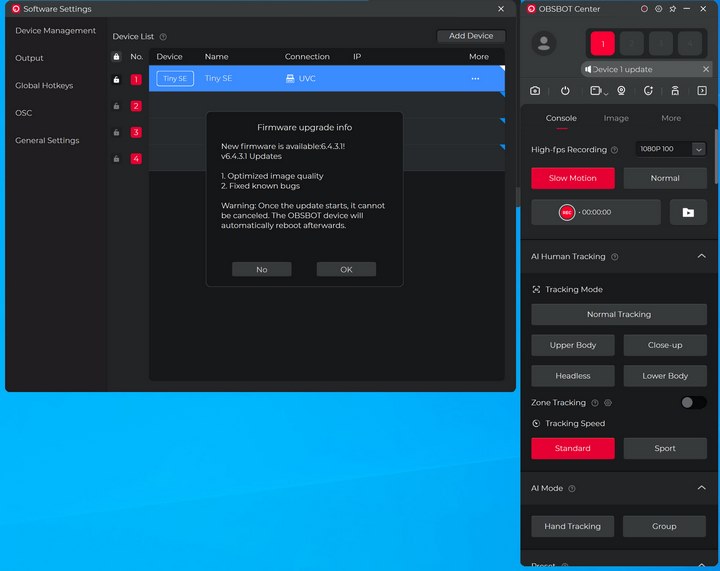Toggle the lock icon for device 2
This screenshot has width=720, height=571.
(x=117, y=106)
